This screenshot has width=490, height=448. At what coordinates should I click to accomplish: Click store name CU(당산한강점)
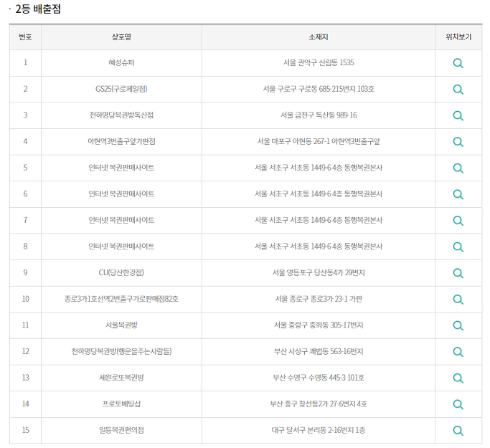point(121,272)
